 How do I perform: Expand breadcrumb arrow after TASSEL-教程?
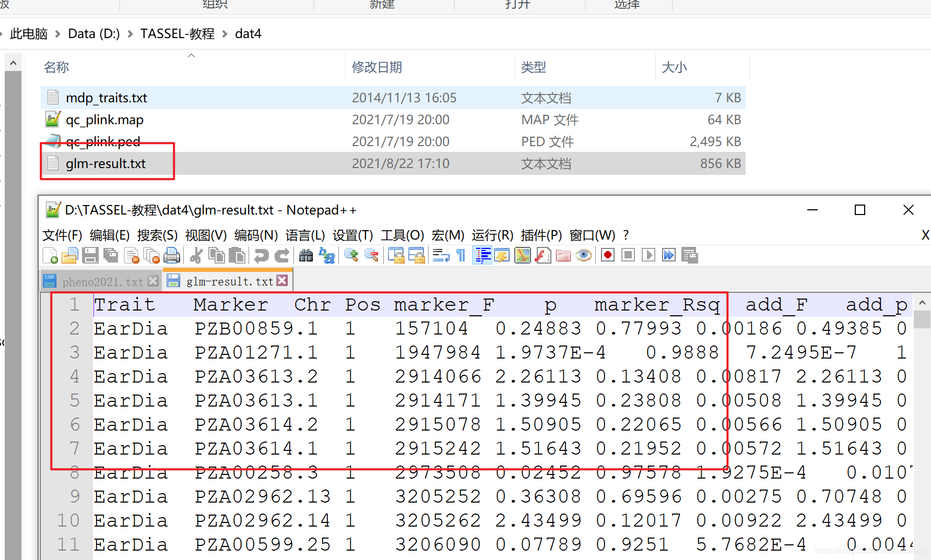(223, 33)
